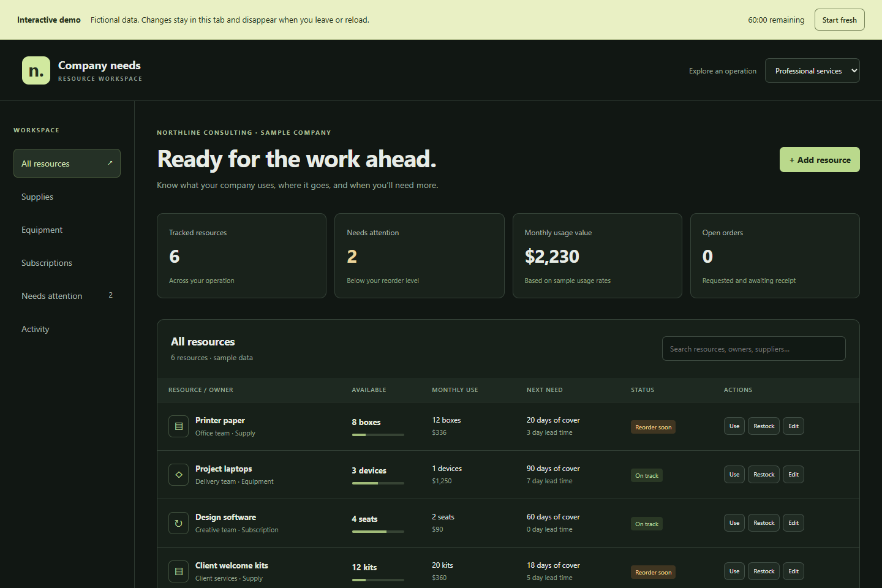Click the Printer paper availability bar
Viewport: 882px width, 588px height.
378,435
